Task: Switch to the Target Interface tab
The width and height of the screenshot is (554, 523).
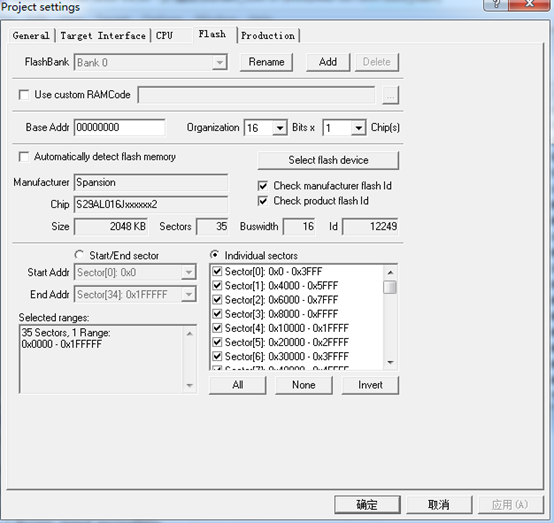Action: click(x=103, y=36)
